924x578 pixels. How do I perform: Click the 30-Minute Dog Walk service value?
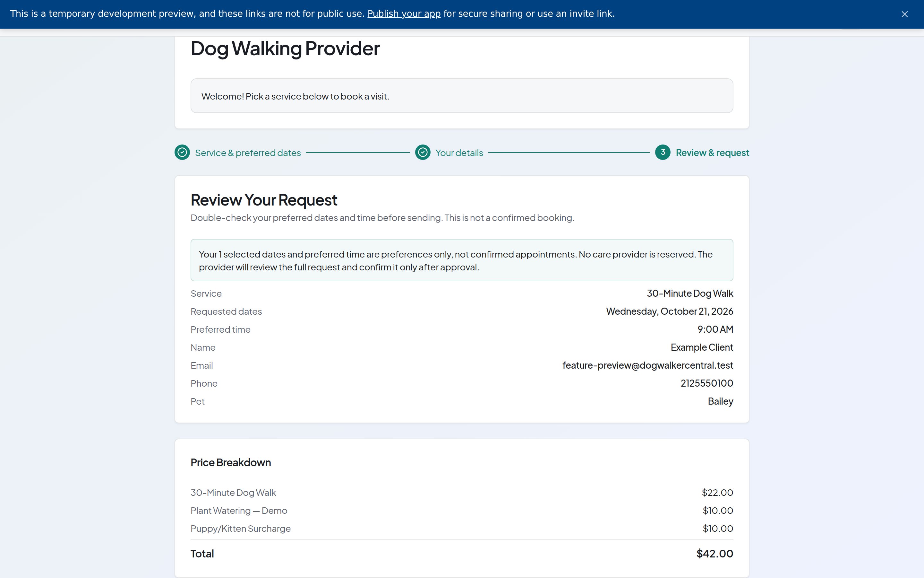(689, 293)
